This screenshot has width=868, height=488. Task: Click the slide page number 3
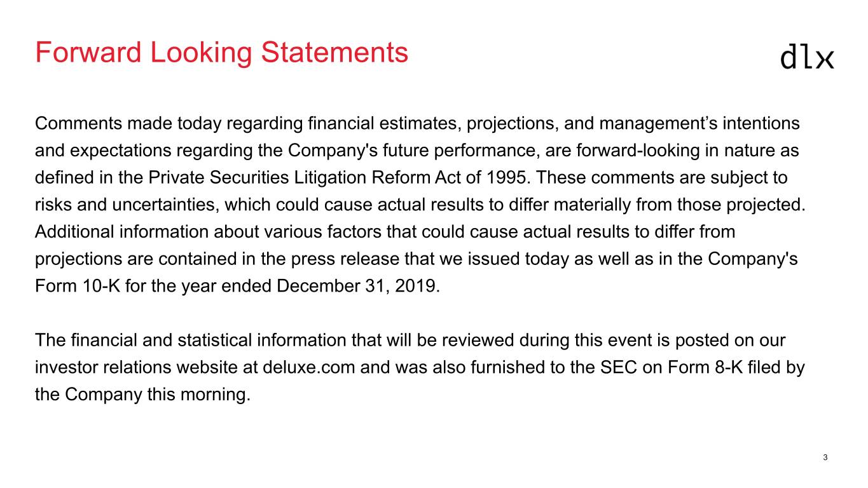(x=825, y=457)
